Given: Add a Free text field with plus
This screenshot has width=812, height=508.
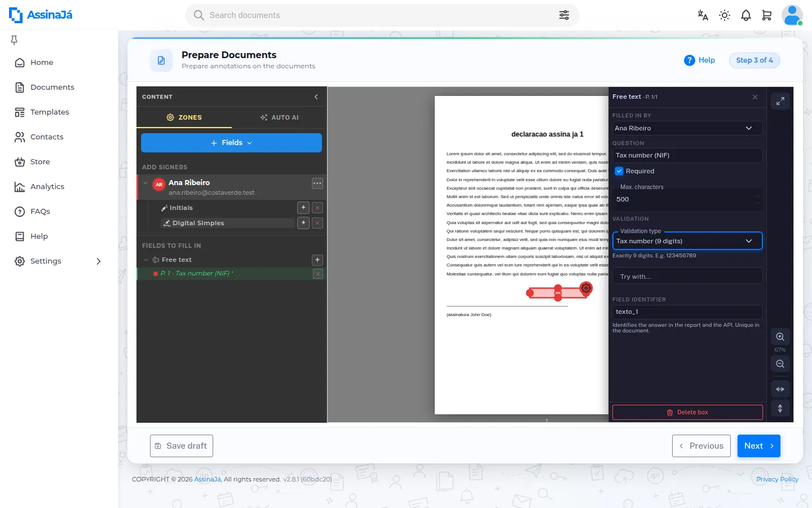Looking at the screenshot, I should pyautogui.click(x=317, y=260).
